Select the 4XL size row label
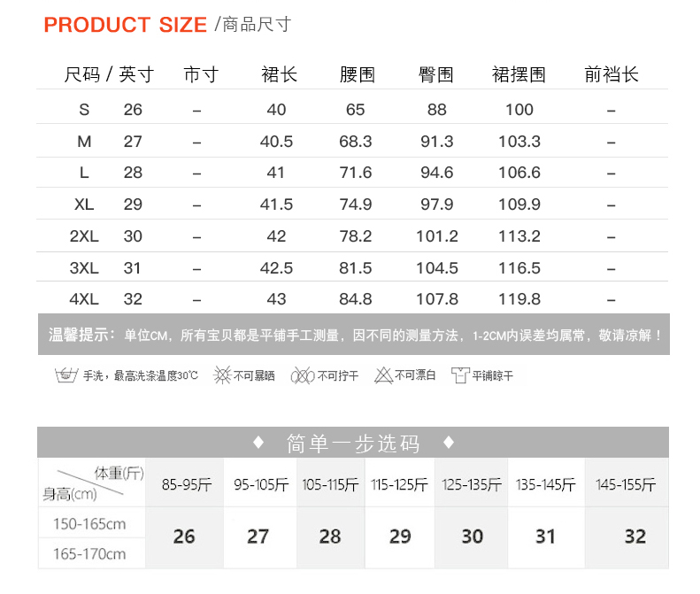The width and height of the screenshot is (700, 594). (84, 299)
